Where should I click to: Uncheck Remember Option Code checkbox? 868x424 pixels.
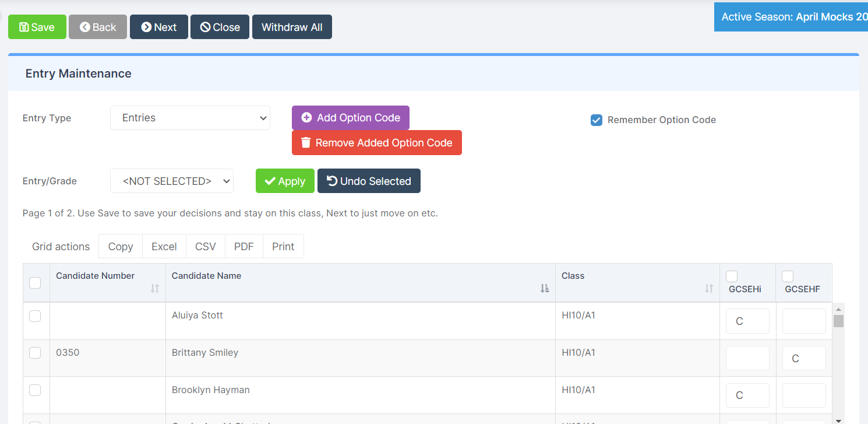(x=596, y=120)
